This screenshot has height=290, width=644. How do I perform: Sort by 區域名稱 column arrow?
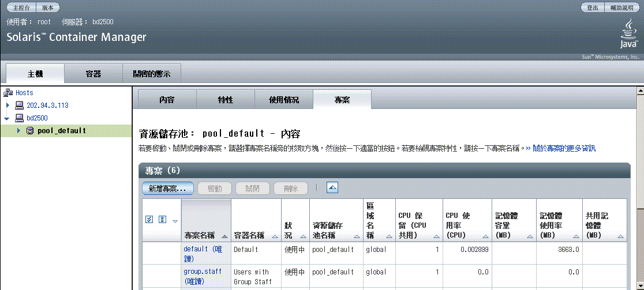389,236
